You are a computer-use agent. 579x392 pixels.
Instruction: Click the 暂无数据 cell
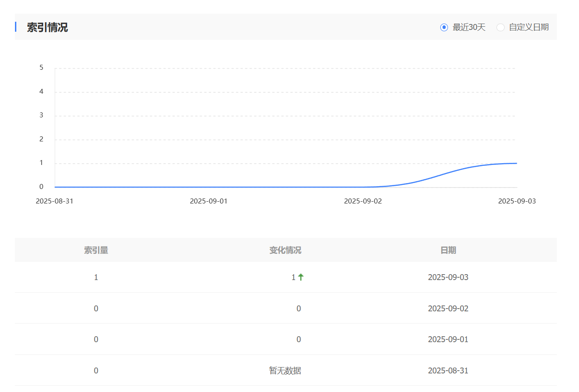[285, 371]
